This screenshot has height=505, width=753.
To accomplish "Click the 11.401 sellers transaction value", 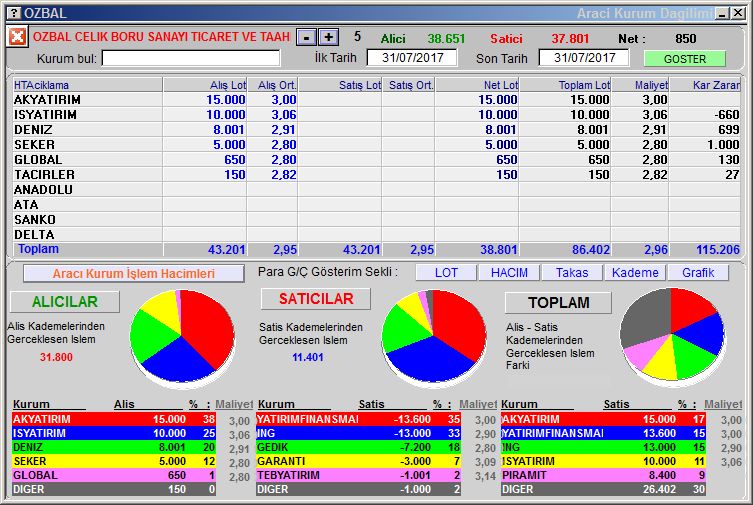I will (308, 357).
